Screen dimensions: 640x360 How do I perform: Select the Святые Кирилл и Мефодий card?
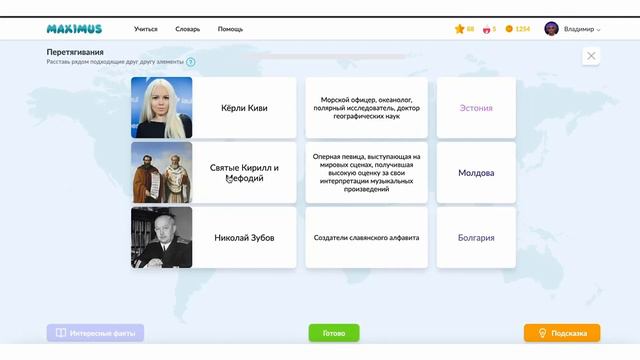(244, 173)
